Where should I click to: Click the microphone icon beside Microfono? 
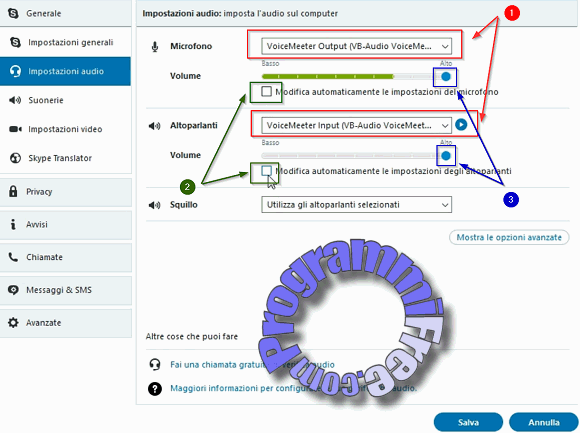click(155, 47)
